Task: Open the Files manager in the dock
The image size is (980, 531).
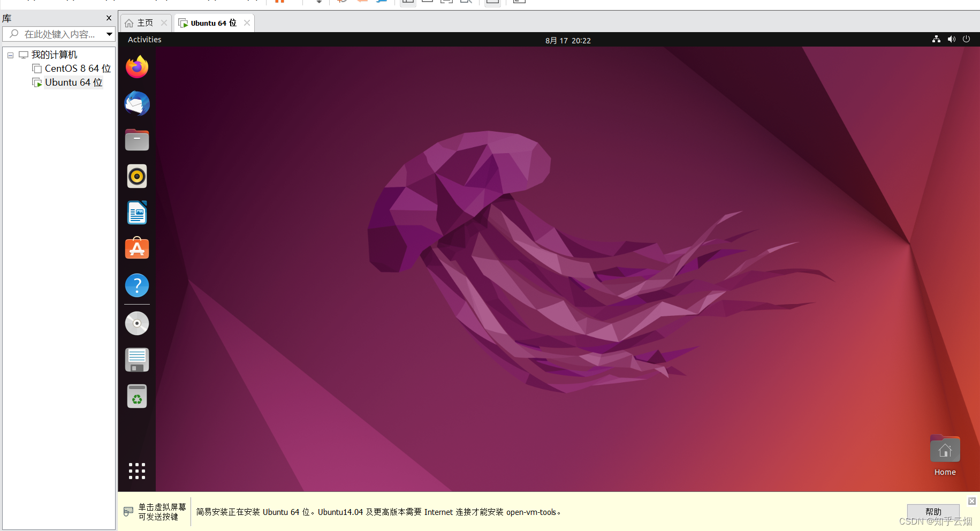Action: 137,140
